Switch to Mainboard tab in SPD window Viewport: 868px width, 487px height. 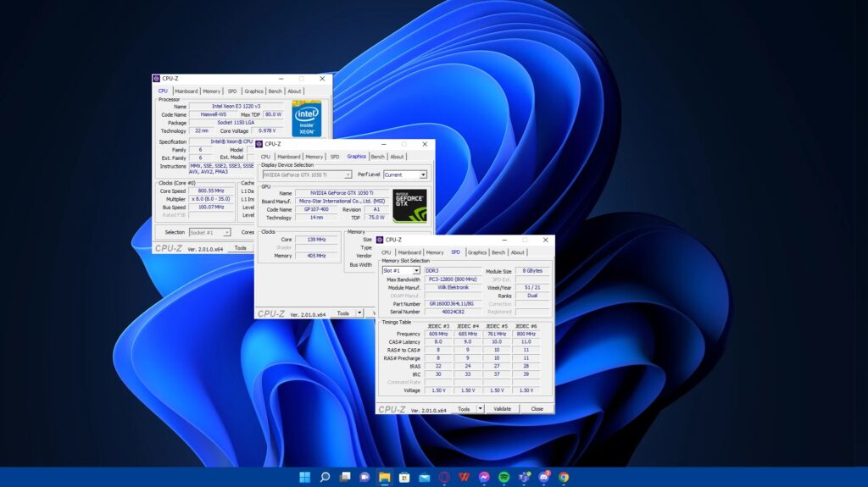[x=409, y=252]
